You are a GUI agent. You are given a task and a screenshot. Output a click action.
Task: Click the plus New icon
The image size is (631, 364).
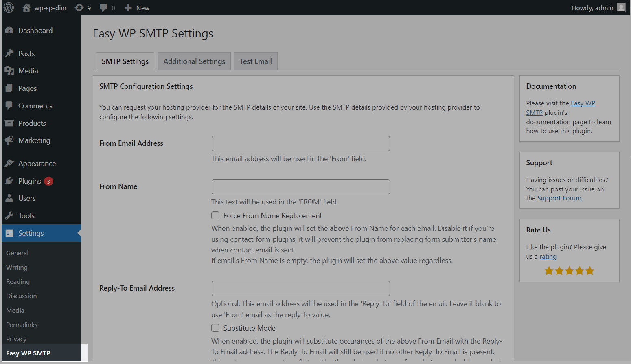point(128,8)
